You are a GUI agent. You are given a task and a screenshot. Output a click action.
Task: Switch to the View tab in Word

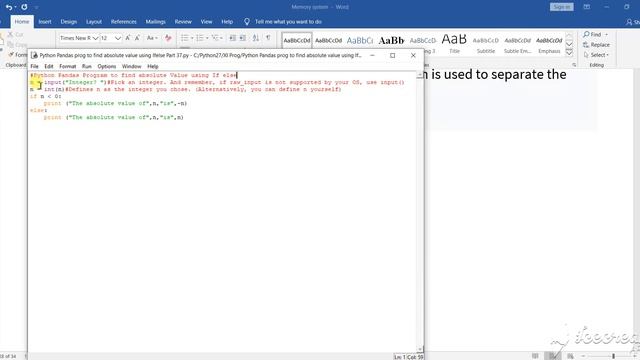(x=206, y=22)
